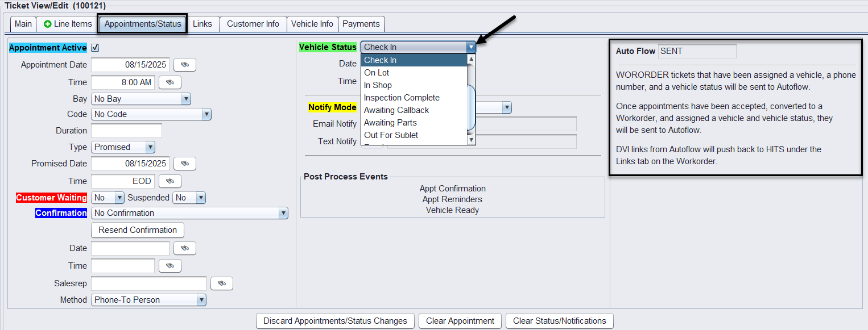Click lookup icon beside confirmation Date field
Viewport: 868px width, 330px height.
point(184,248)
